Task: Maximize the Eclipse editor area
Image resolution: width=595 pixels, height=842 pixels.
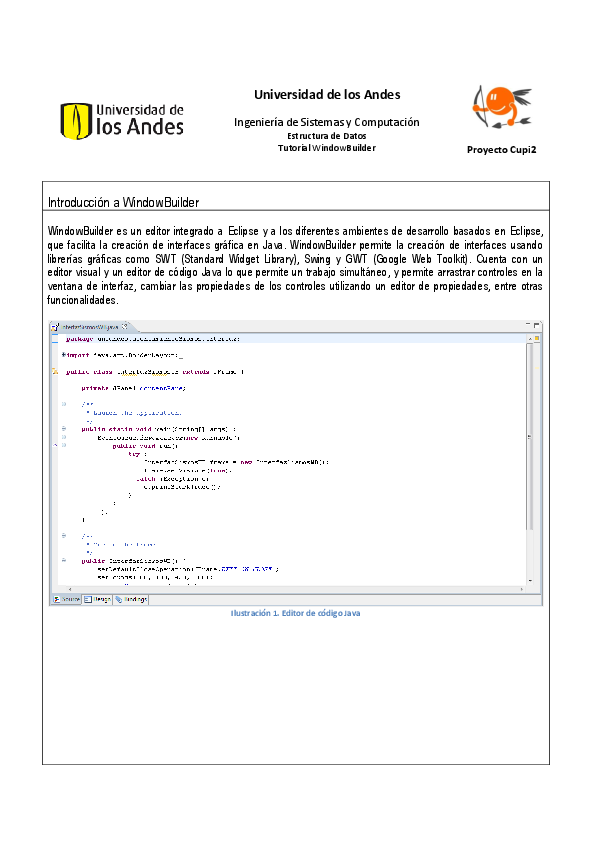Action: coord(536,325)
